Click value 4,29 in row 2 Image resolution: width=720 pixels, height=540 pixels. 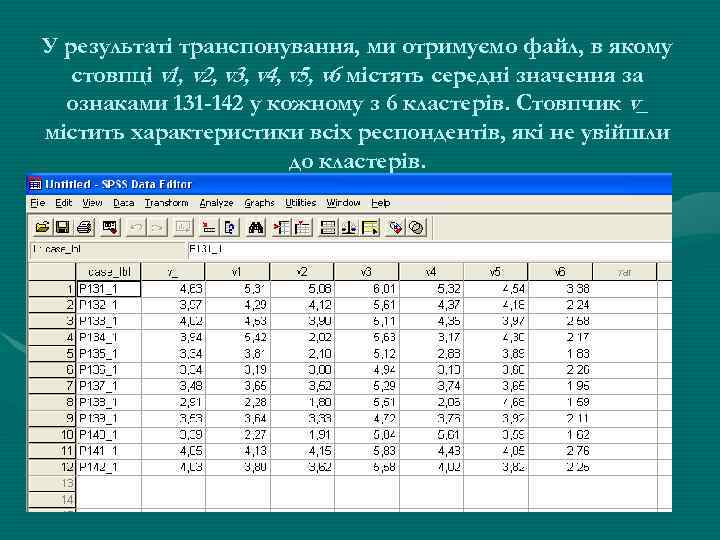click(238, 305)
